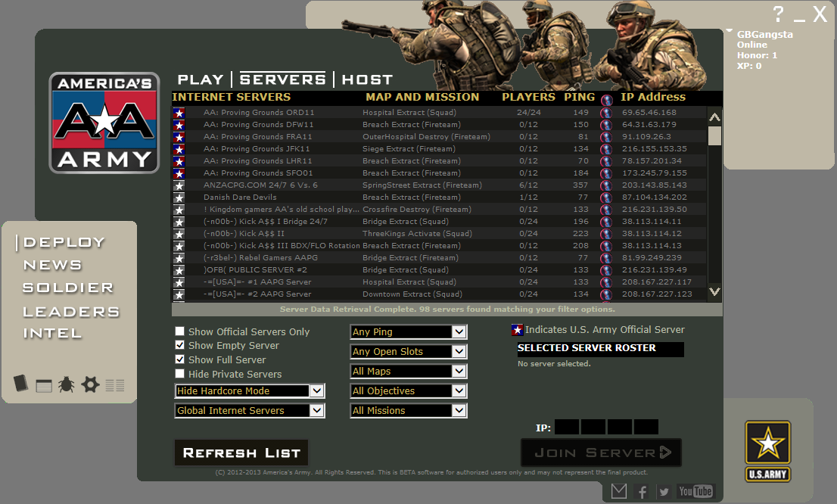Viewport: 837px width, 504px height.
Task: Sort by PLAYERS column header
Action: [x=528, y=97]
